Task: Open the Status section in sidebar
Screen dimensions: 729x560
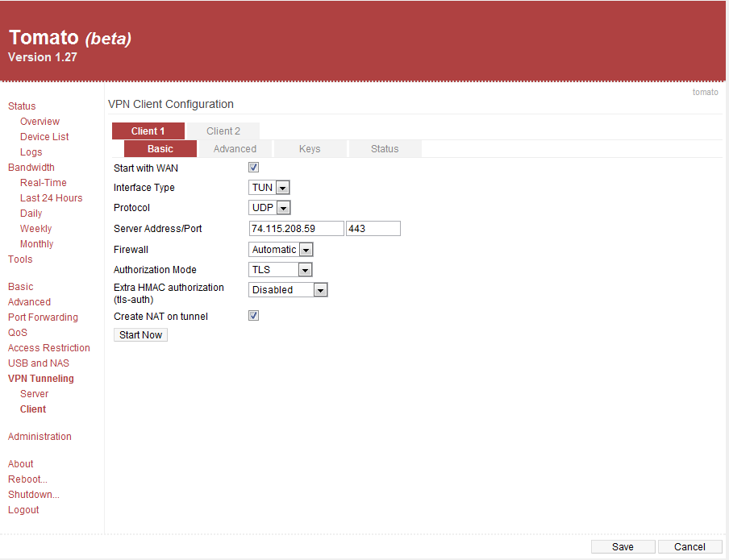Action: tap(22, 106)
